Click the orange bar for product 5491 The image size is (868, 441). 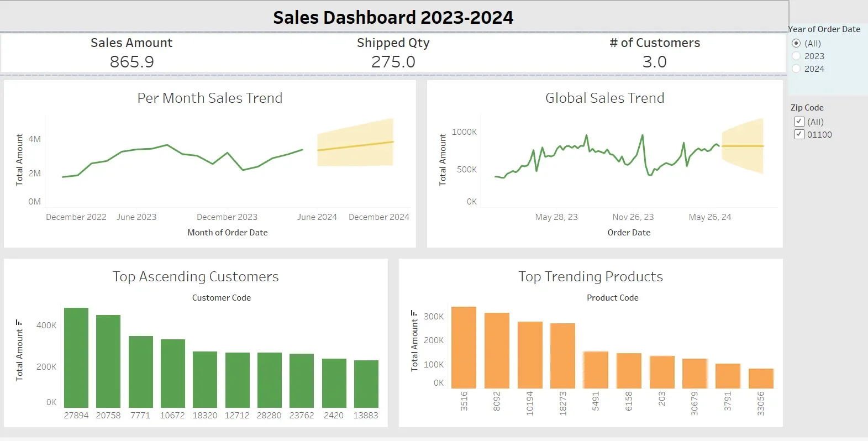coord(596,370)
